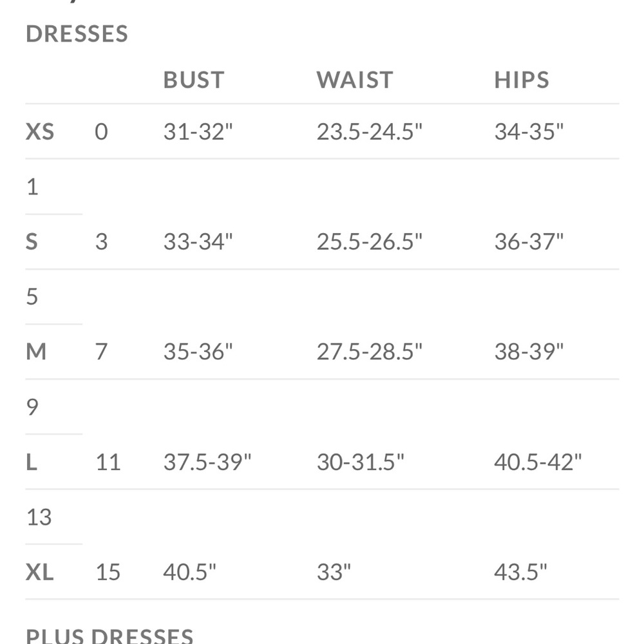Click the waist value 23.5-24.5"
Screen dimensions: 644x644
point(369,132)
